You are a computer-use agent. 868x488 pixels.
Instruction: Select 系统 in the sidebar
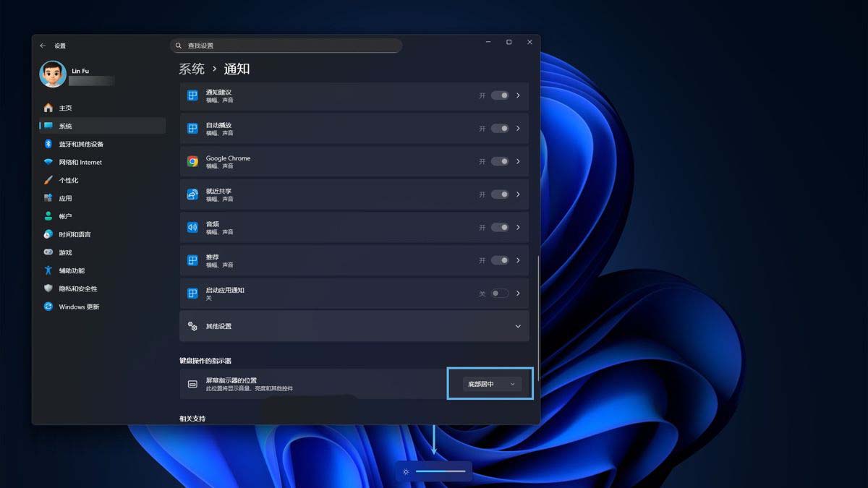[102, 126]
